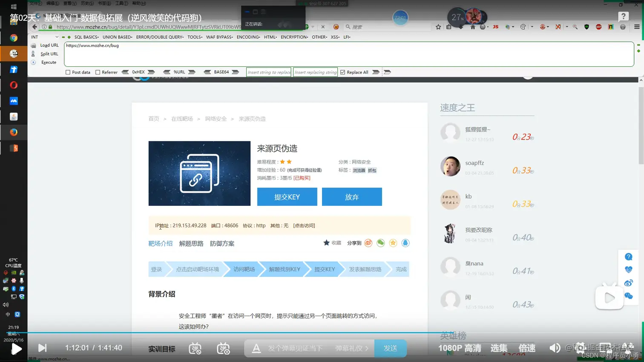Click %URL decode left arrow
The height and width of the screenshot is (362, 644).
click(167, 72)
